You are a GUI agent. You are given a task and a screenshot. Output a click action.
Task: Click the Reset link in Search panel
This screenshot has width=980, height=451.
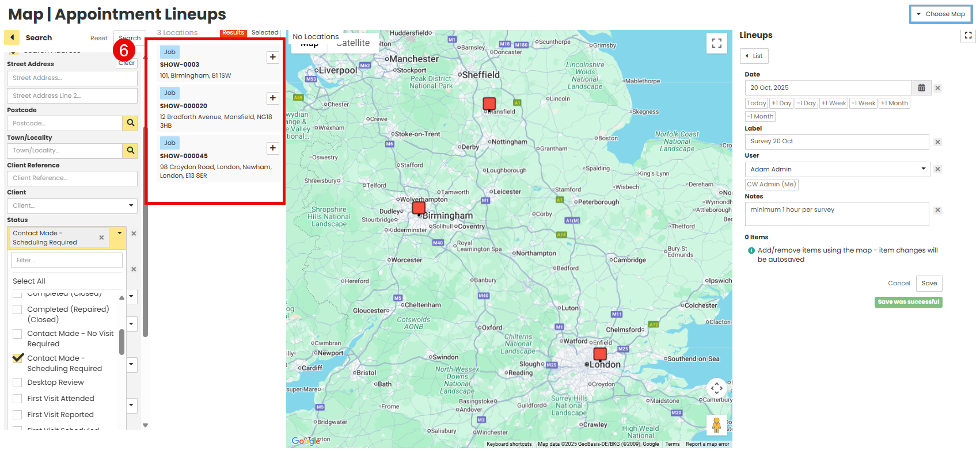(98, 39)
